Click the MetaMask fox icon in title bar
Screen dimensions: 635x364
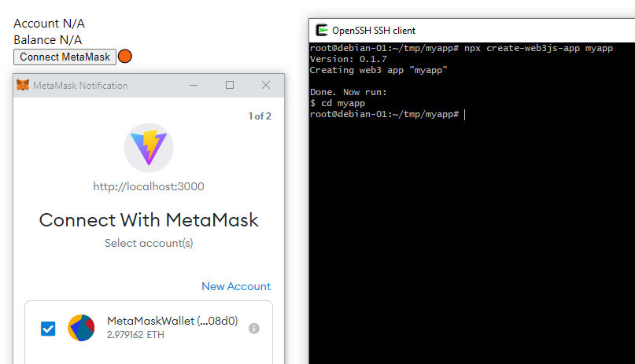click(x=23, y=86)
